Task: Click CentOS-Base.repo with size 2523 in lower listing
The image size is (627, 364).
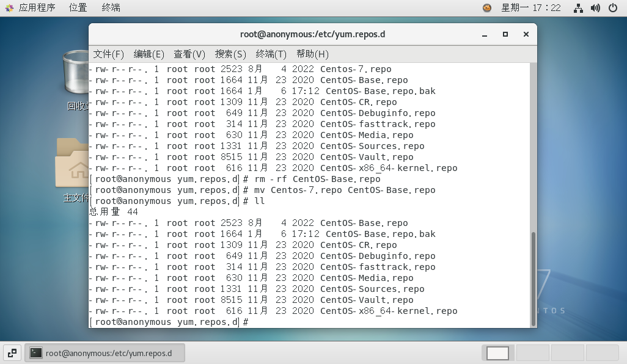Action: [x=364, y=223]
